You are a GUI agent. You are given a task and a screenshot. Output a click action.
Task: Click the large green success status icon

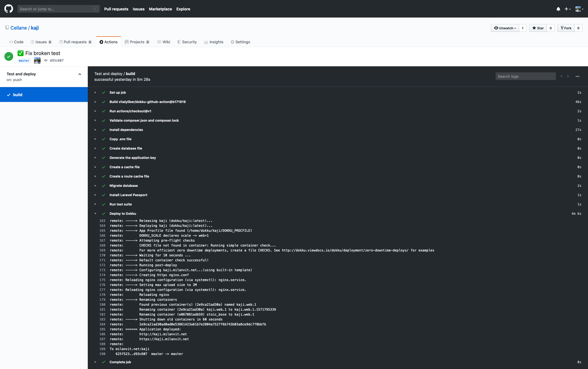[9, 56]
